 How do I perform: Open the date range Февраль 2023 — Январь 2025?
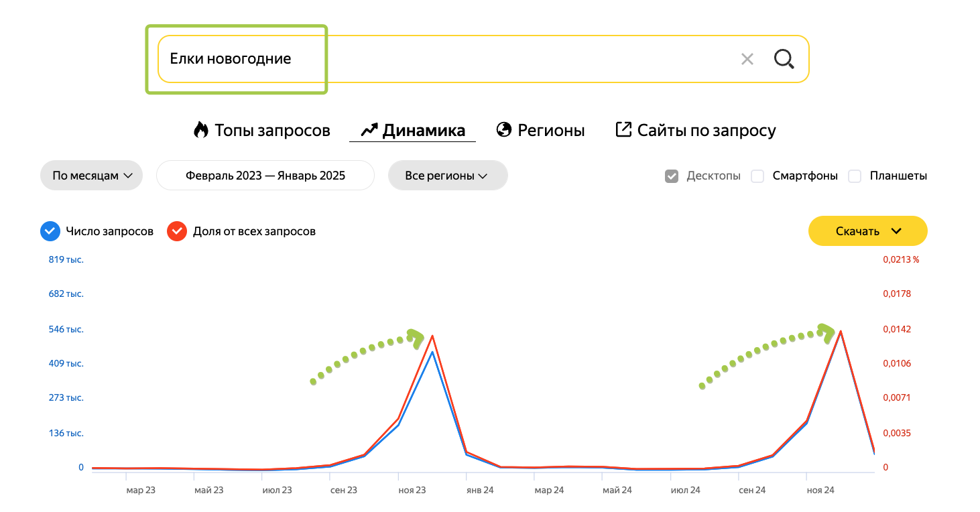265,176
